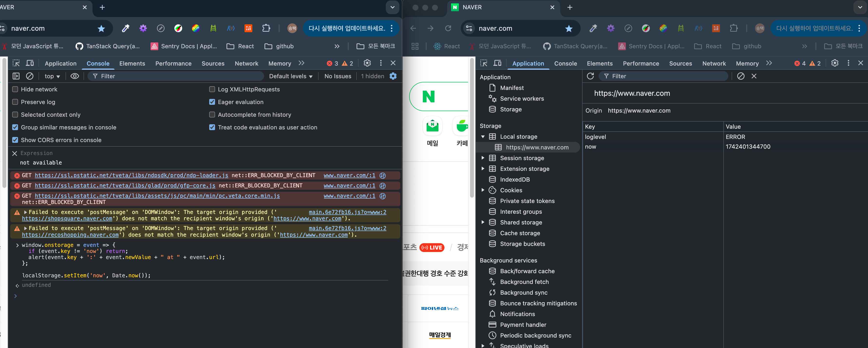Open gfp-core.js blocked request link
The height and width of the screenshot is (348, 868).
[125, 185]
